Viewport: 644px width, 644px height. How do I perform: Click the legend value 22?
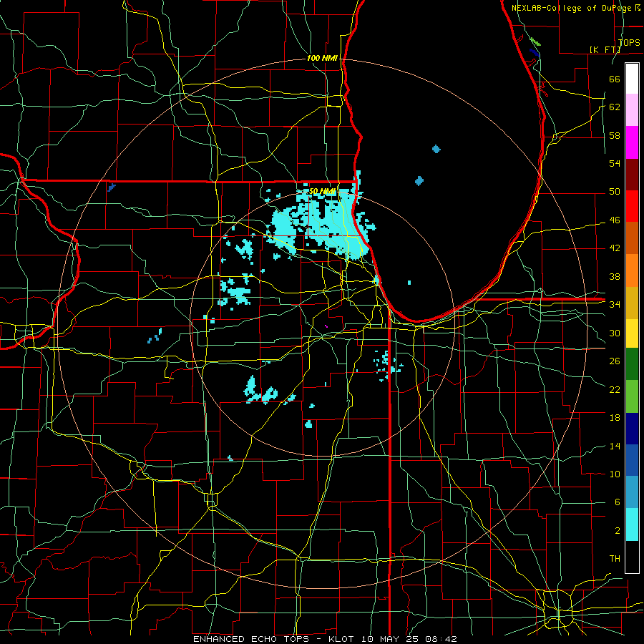pos(615,389)
